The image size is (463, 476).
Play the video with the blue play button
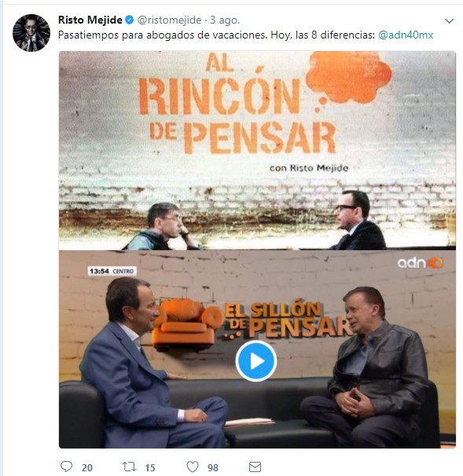(256, 361)
